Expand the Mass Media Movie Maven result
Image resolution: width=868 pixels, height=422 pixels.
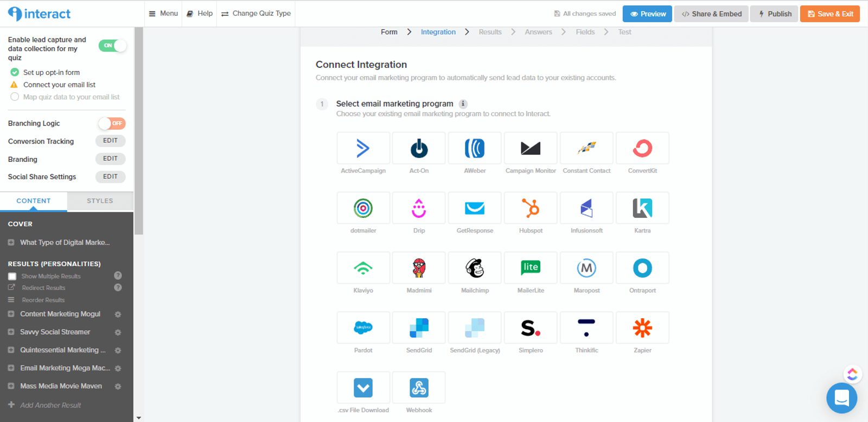11,386
